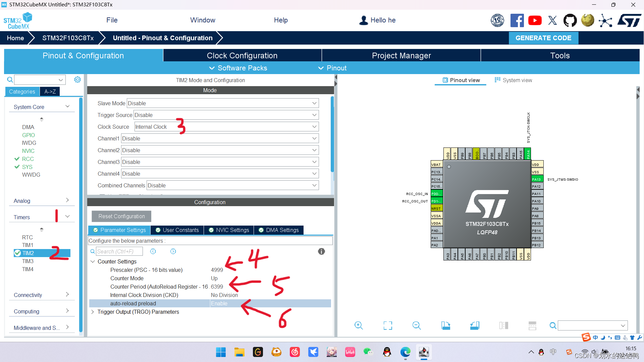Viewport: 644px width, 362px height.
Task: Click the STM32CubeMX logo
Action: (18, 21)
